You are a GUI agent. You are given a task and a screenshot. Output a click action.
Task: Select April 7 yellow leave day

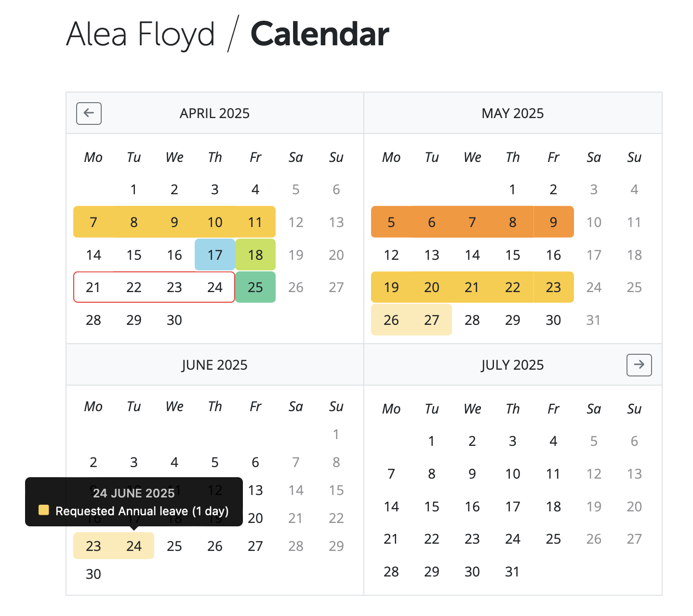tap(93, 222)
